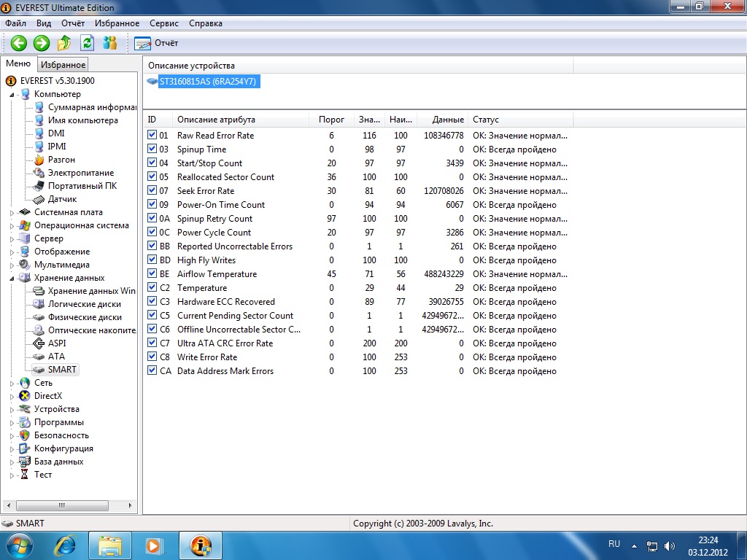Click the Отчёт report toolbar button
Viewport: 747px width, 560px height.
click(x=156, y=43)
